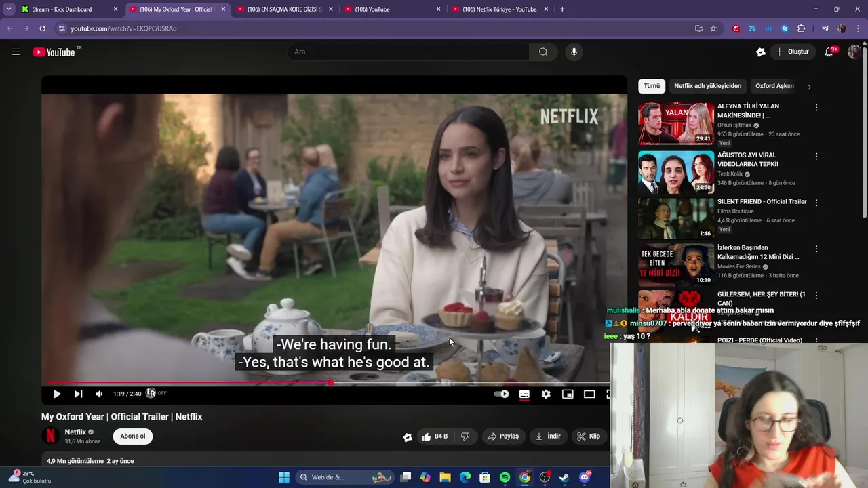
Task: Open ALEYNA TİLKİ YALAN MAKİNESİNDE thumbnail
Action: point(676,123)
